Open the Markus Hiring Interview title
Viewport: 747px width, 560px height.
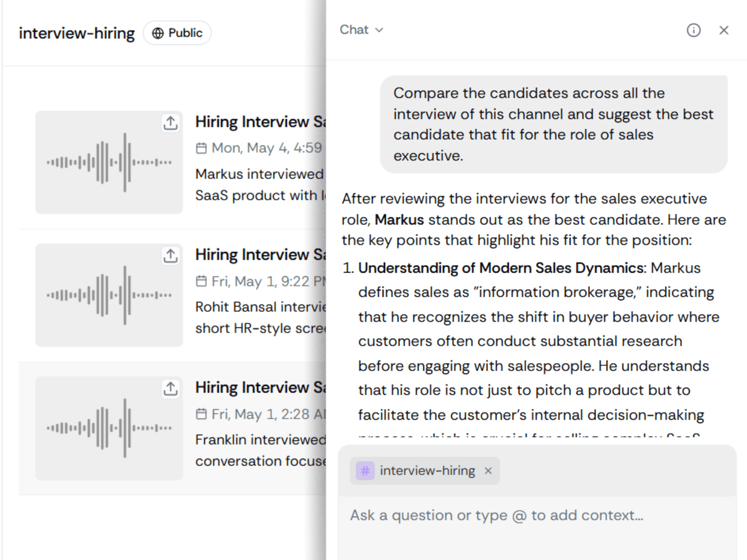pyautogui.click(x=260, y=122)
